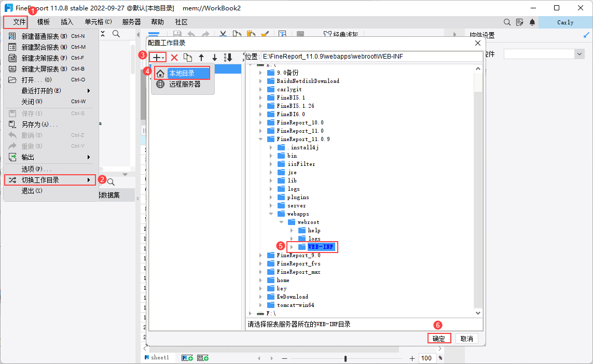
Task: Select the server folder
Action: click(x=297, y=206)
